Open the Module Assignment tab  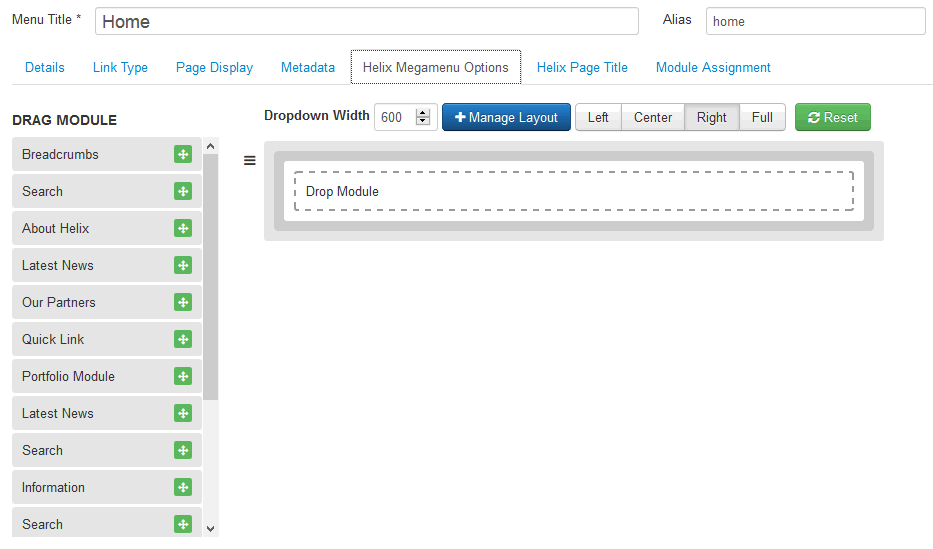point(713,67)
